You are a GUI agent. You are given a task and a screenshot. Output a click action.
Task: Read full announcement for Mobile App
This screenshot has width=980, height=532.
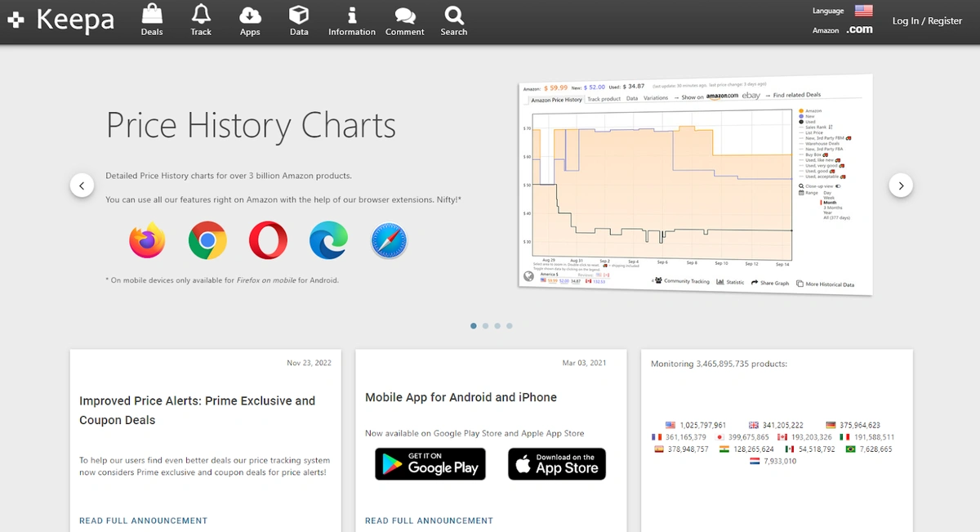coord(430,521)
